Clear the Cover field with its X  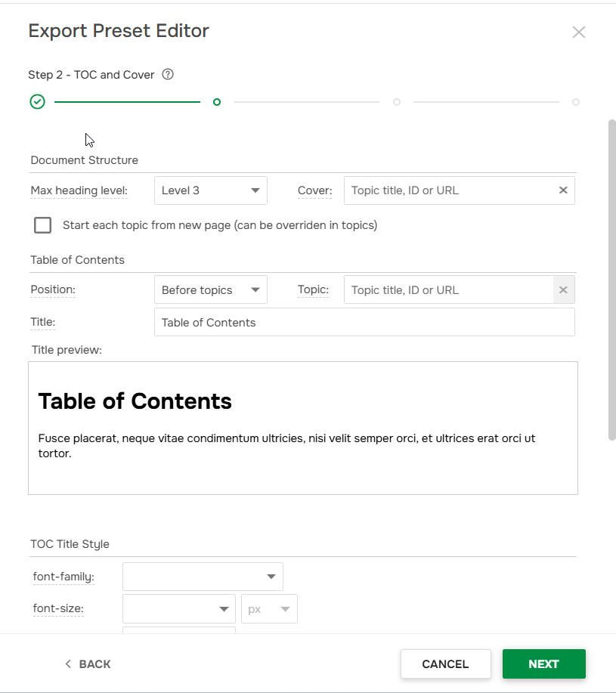click(563, 190)
